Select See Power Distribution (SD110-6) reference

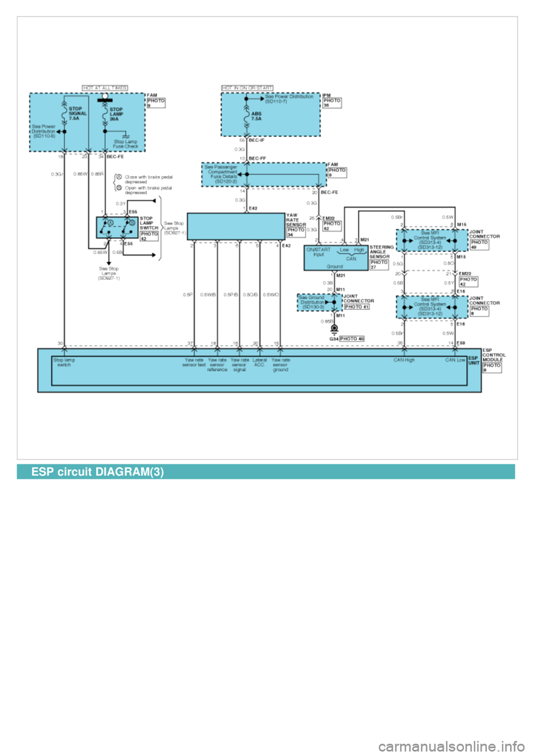(43, 131)
